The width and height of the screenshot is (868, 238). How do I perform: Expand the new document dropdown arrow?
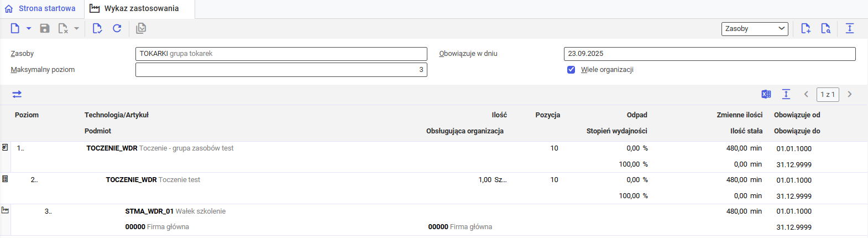pos(29,28)
